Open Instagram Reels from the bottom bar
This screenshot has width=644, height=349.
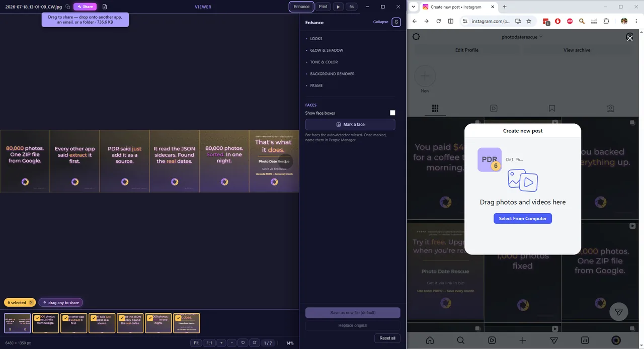pos(492,340)
